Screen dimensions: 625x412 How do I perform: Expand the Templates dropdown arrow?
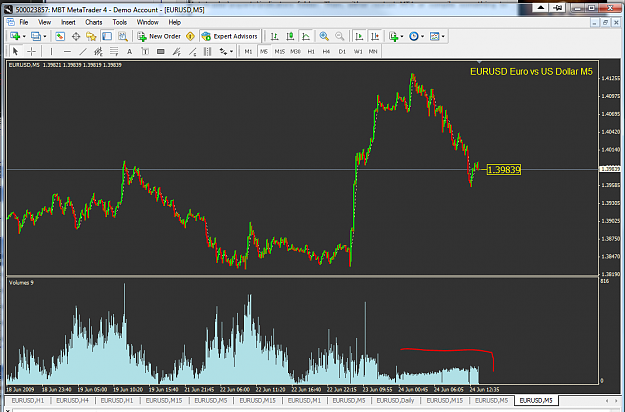click(x=443, y=37)
